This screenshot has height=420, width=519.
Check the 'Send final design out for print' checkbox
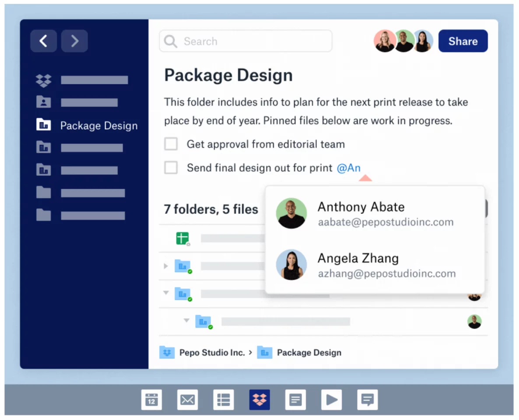point(171,168)
